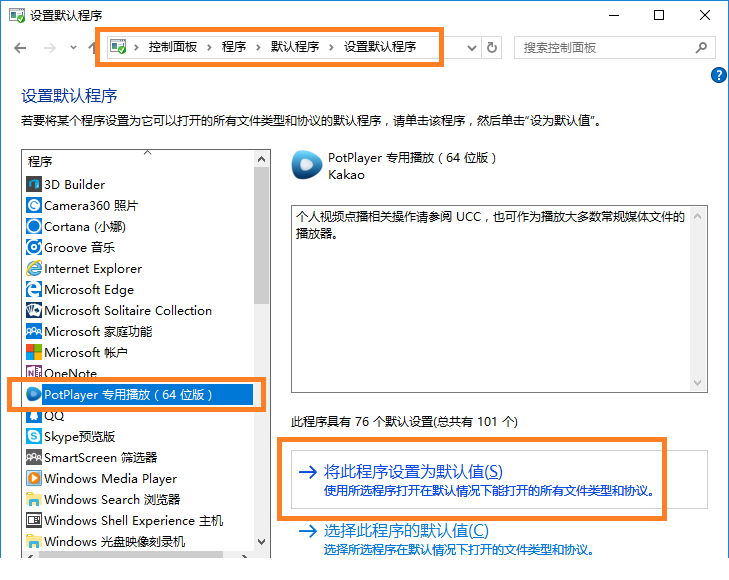The width and height of the screenshot is (729, 580).
Task: Go back with the back arrow
Action: point(20,47)
